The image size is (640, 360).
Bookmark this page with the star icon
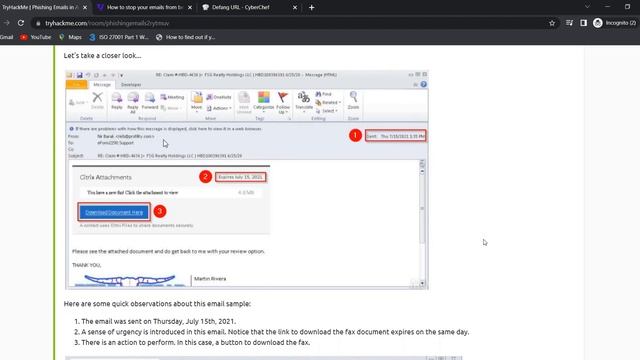point(552,23)
